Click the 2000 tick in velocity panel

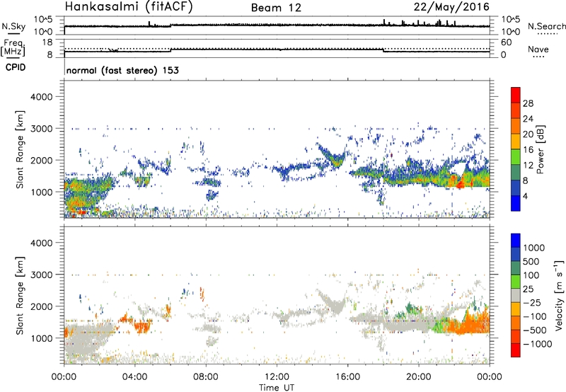point(41,306)
